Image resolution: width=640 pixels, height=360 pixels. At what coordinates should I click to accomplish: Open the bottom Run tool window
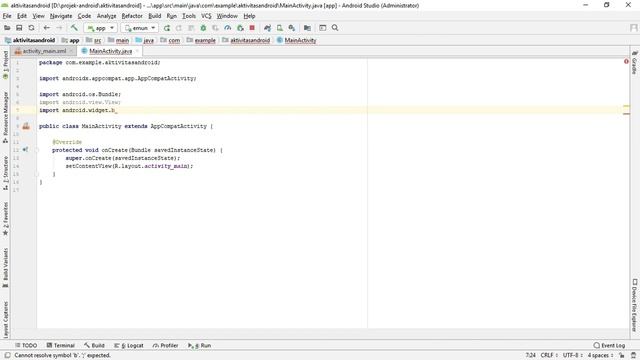pos(200,345)
